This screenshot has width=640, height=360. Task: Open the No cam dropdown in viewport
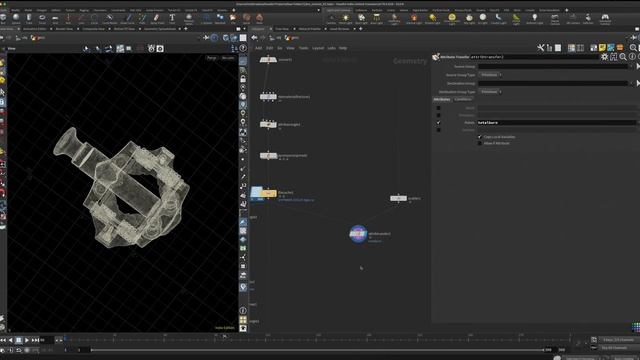(x=228, y=58)
